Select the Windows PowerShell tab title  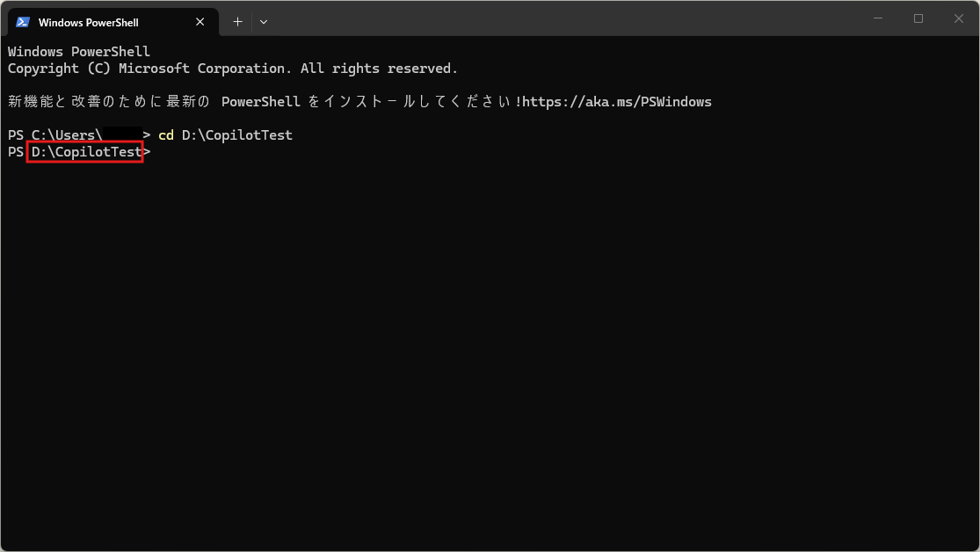click(x=88, y=22)
